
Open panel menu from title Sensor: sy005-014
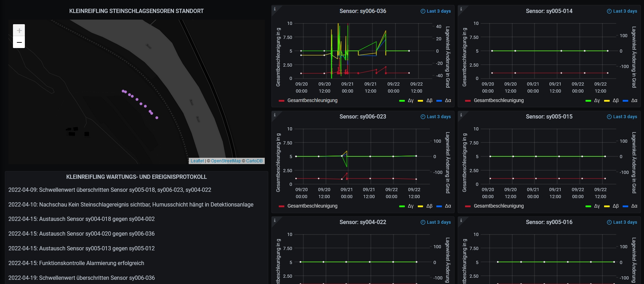tap(549, 11)
